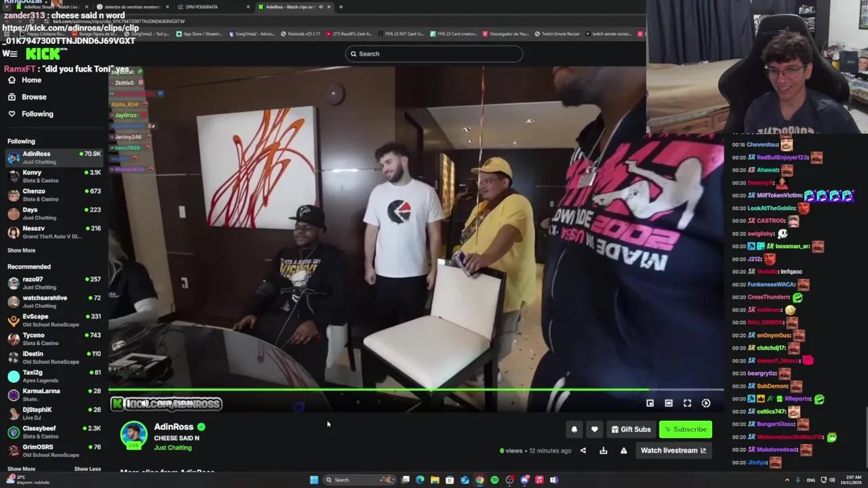The height and width of the screenshot is (488, 868).
Task: Collapse recommended list with Show Less
Action: [x=87, y=469]
